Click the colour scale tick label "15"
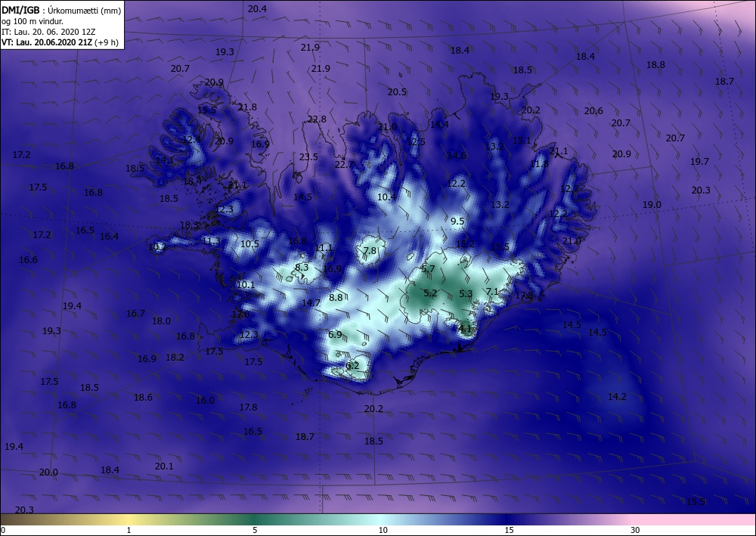 509,530
